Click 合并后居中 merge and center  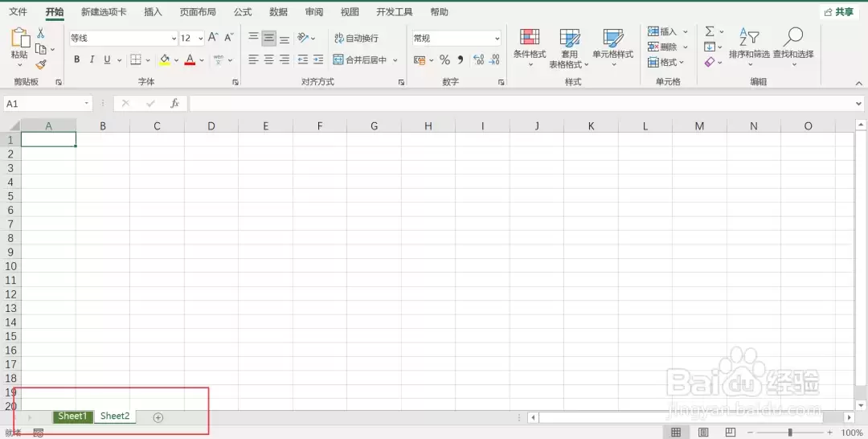360,59
